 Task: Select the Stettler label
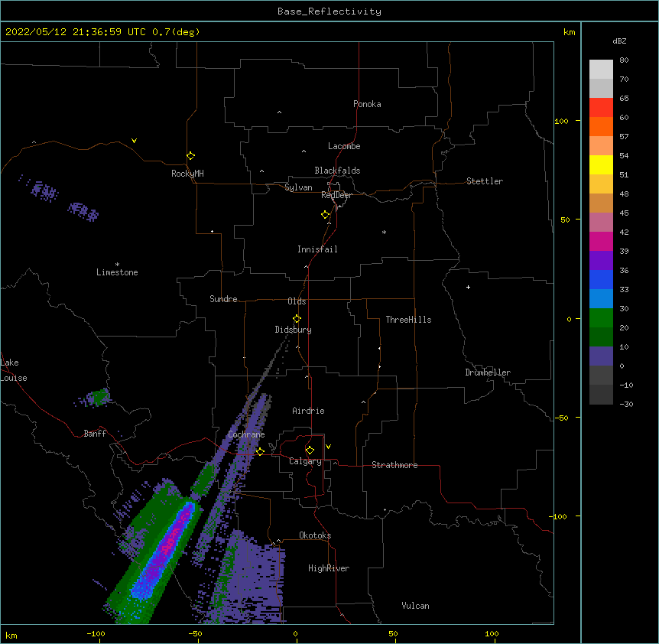pyautogui.click(x=484, y=181)
